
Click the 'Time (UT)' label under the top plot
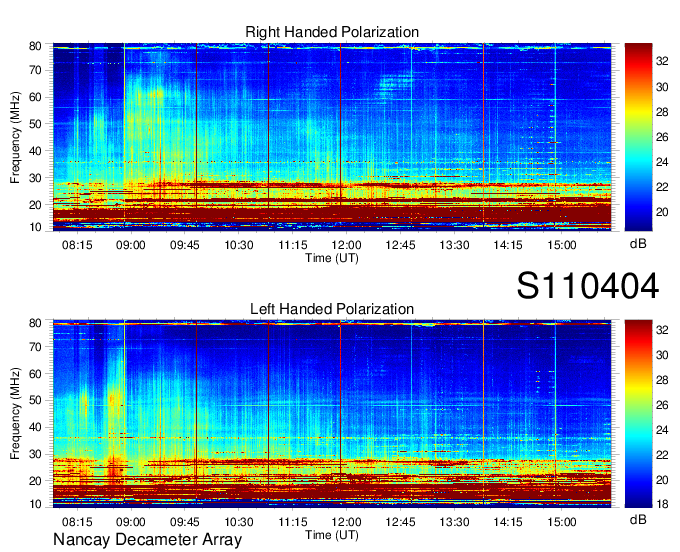tap(332, 258)
